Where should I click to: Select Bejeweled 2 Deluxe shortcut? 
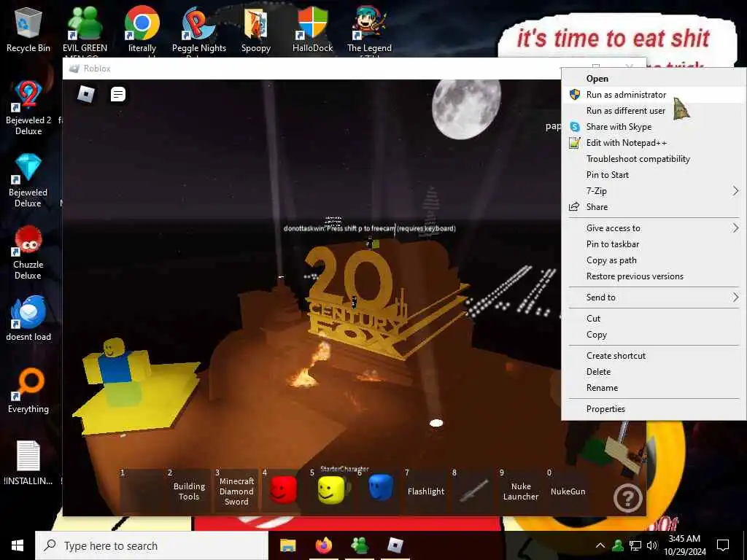(28, 108)
